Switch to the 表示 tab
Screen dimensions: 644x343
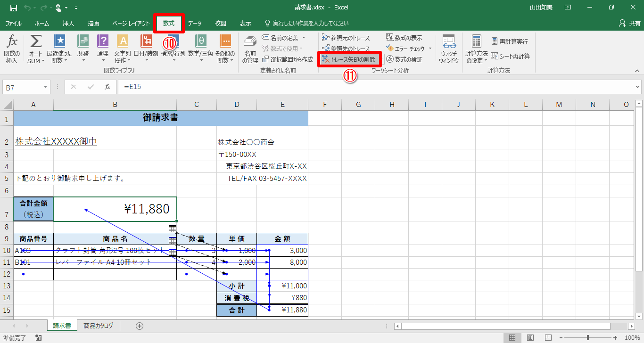[245, 23]
